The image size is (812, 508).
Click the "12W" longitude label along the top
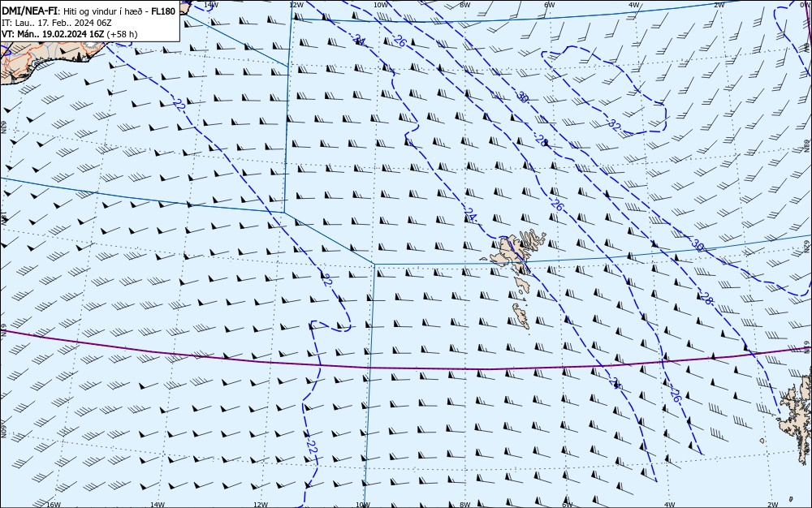pyautogui.click(x=296, y=5)
